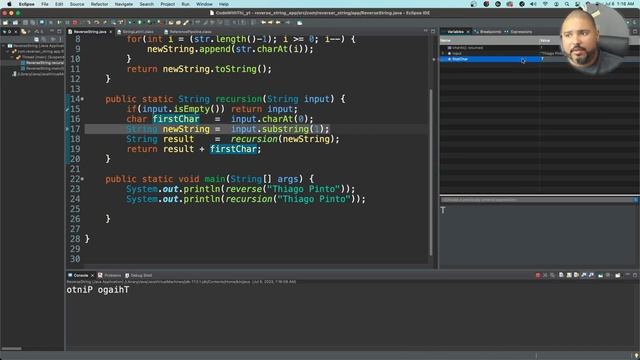Collapse ReverseString Java Application node

4,46
